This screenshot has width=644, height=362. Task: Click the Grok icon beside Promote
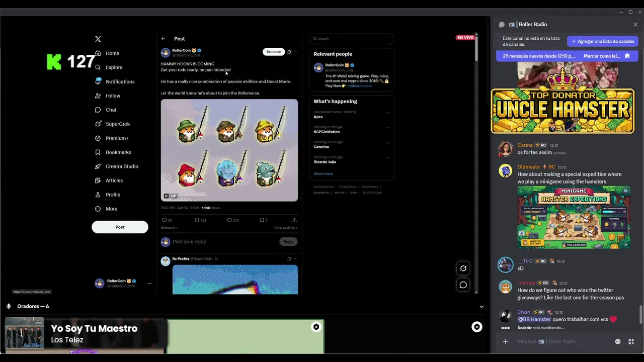point(289,52)
